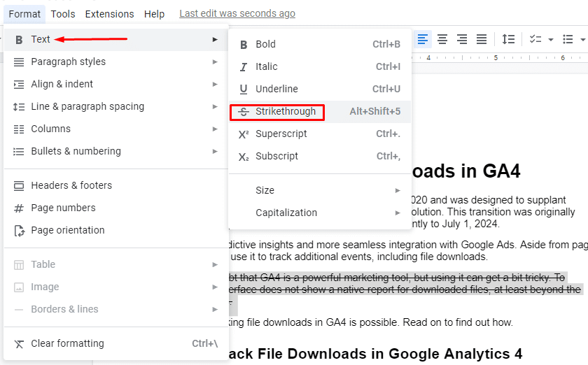Choose Page numbers option
Viewport: 588px width, 365px height.
pyautogui.click(x=116, y=208)
